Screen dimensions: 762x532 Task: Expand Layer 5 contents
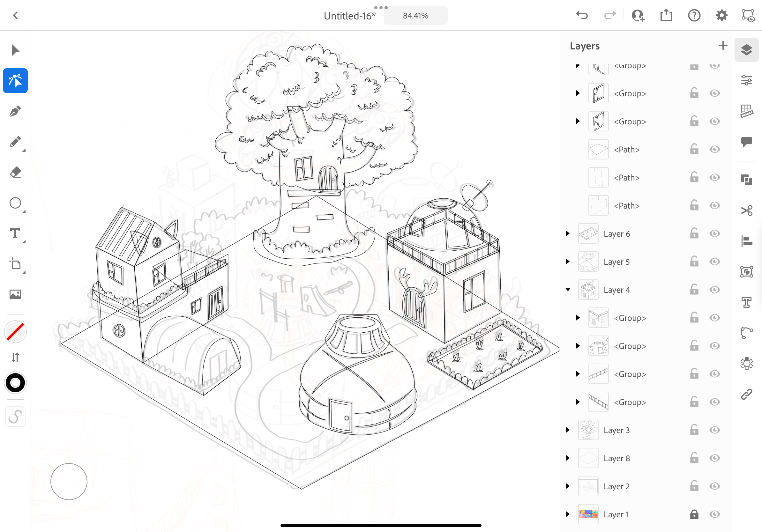pyautogui.click(x=568, y=262)
